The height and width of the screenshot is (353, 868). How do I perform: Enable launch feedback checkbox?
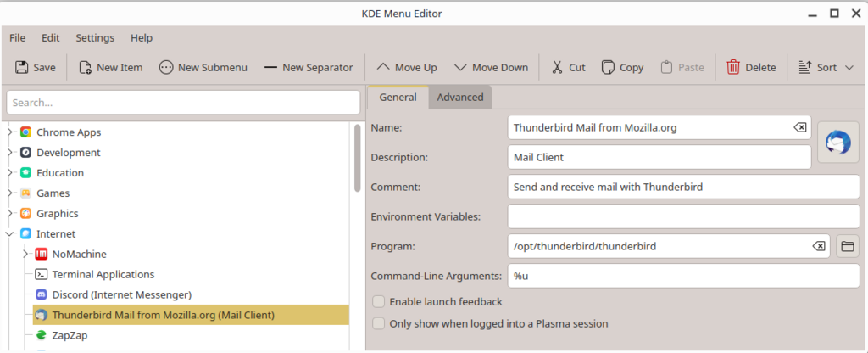coord(379,302)
